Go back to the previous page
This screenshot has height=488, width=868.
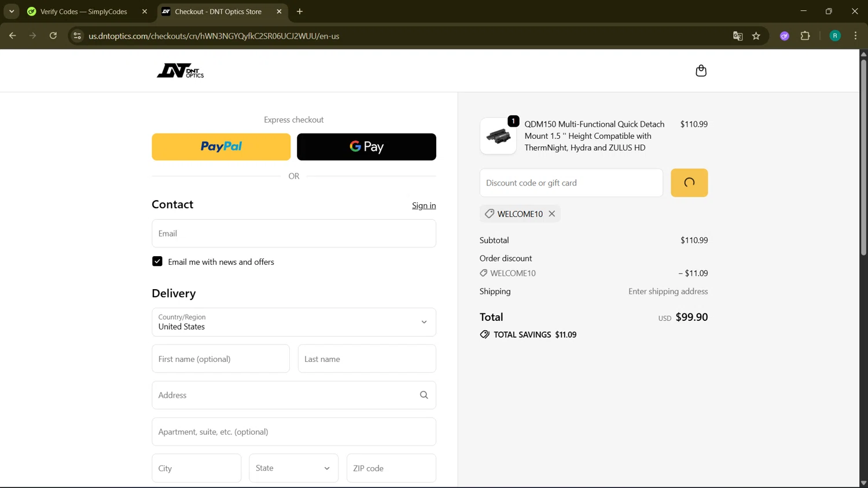tap(13, 36)
